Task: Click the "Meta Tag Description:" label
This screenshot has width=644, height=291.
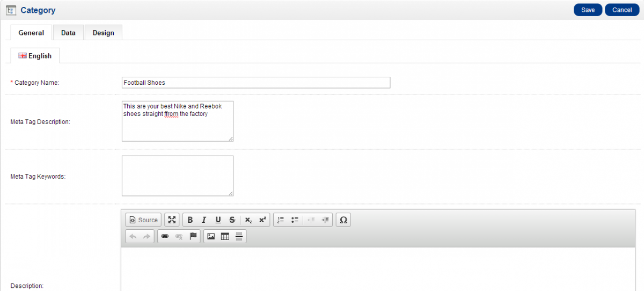Action: (40, 122)
